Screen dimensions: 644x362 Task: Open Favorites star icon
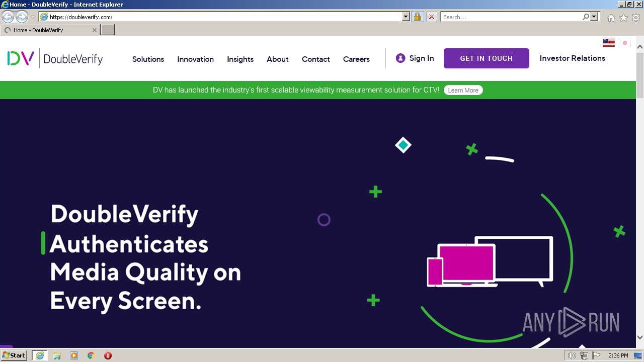(623, 18)
